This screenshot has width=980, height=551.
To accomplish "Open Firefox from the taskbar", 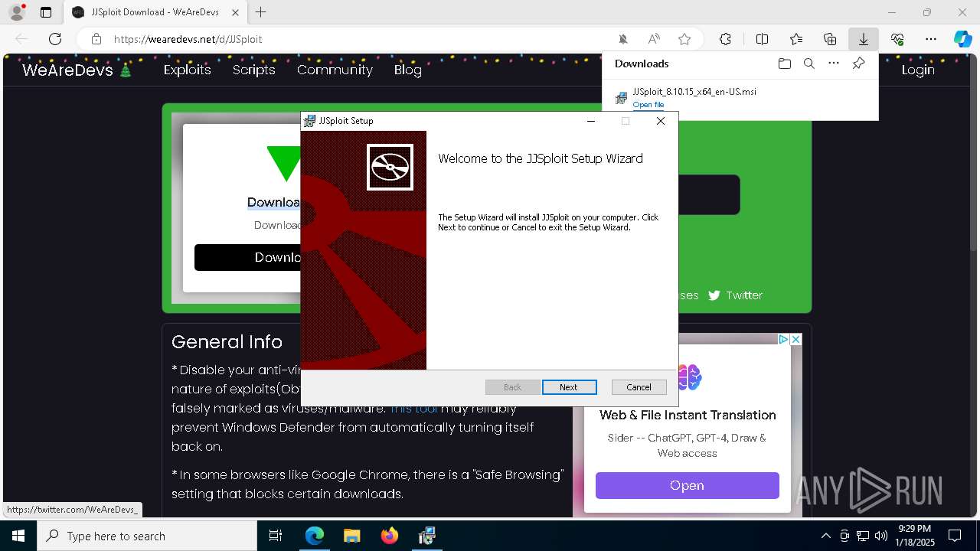I will click(x=389, y=536).
